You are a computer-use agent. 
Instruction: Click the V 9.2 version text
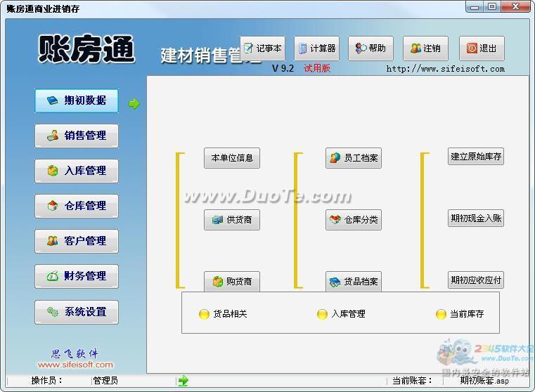[283, 69]
